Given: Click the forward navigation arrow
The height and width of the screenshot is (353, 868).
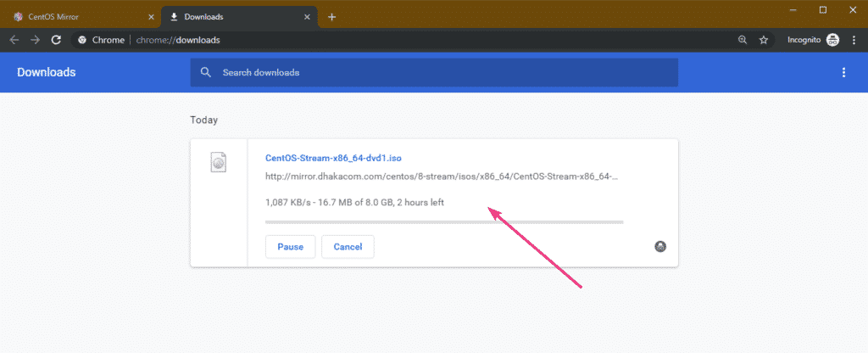Looking at the screenshot, I should [x=36, y=40].
